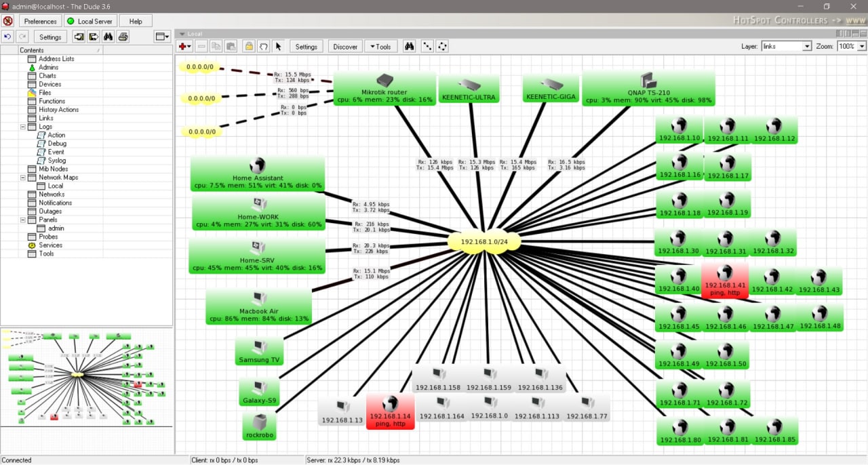Click the circular dots layout icon
Viewport: 868px width, 465px height.
pos(443,47)
